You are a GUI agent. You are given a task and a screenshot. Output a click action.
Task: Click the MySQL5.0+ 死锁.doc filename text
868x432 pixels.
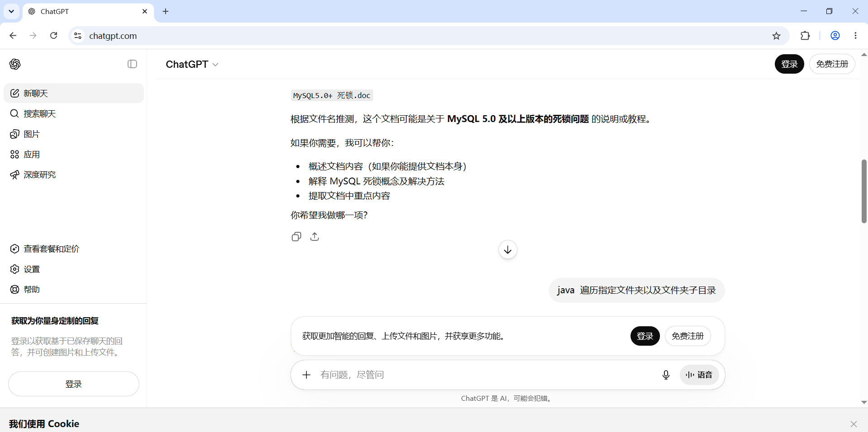[332, 95]
